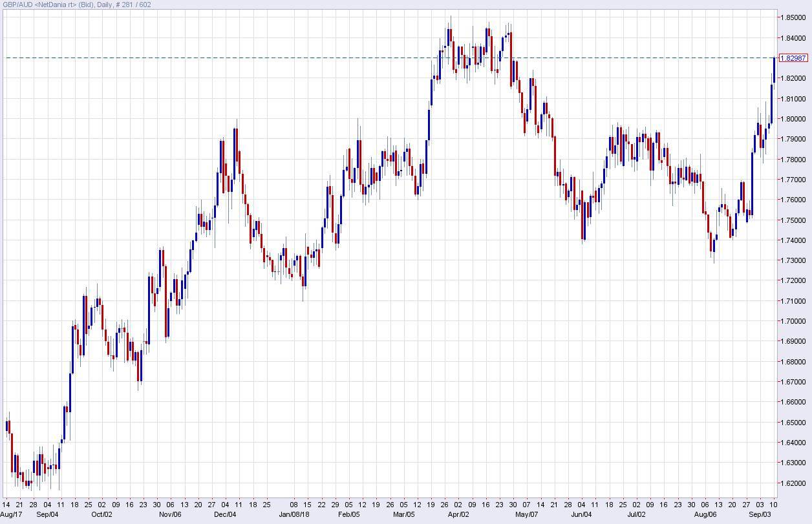
Task: Click the 1.72000 price axis label
Action: [793, 280]
